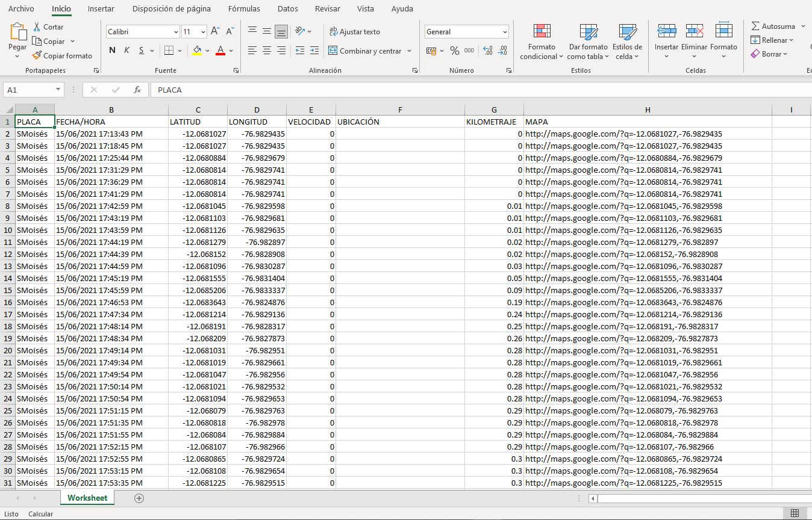The width and height of the screenshot is (812, 520).
Task: Open Combinar y centrar dropdown arrow
Action: tap(410, 51)
